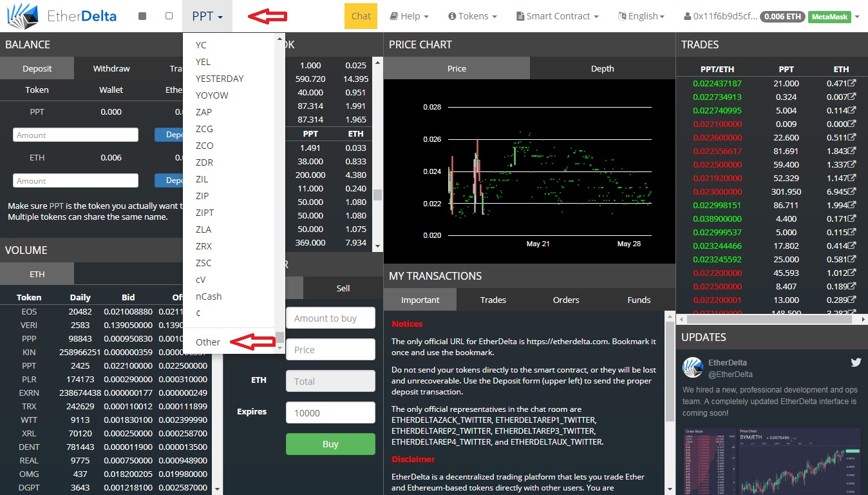Open the Funds tab
Image resolution: width=868 pixels, height=495 pixels.
pyautogui.click(x=639, y=300)
